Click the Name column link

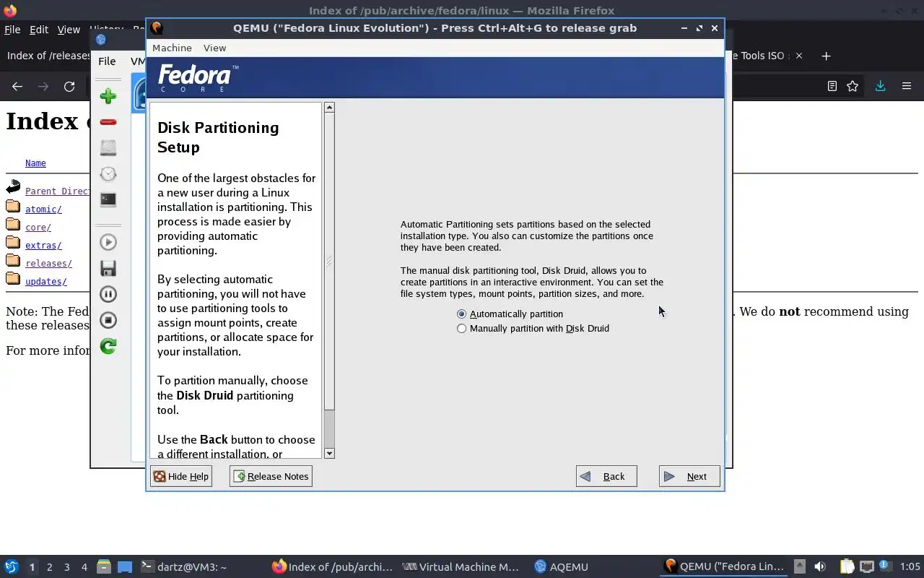(35, 163)
